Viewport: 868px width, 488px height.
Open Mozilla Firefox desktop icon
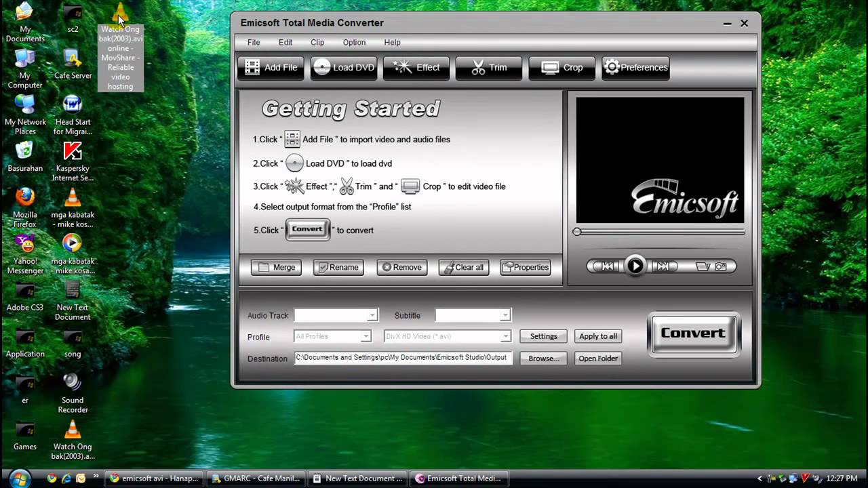click(25, 207)
